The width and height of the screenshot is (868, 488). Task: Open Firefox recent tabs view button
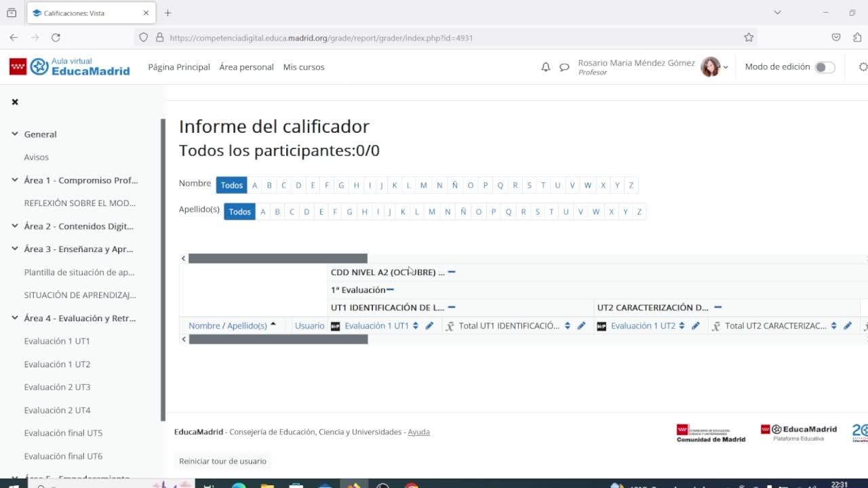(x=12, y=13)
